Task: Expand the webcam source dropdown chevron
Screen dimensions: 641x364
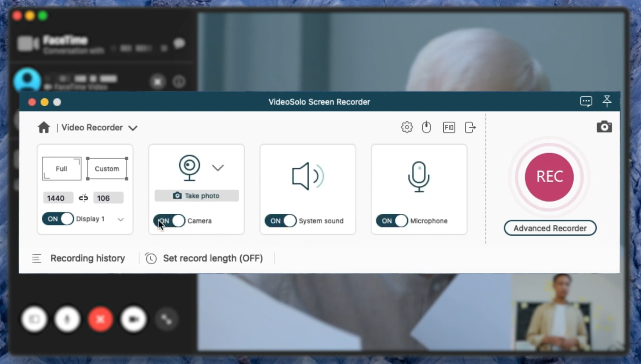Action: tap(218, 168)
